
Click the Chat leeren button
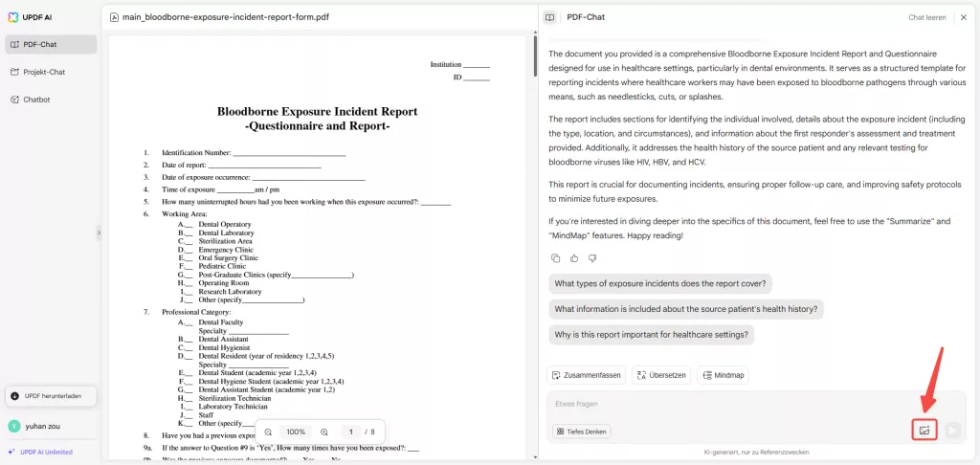[x=926, y=17]
